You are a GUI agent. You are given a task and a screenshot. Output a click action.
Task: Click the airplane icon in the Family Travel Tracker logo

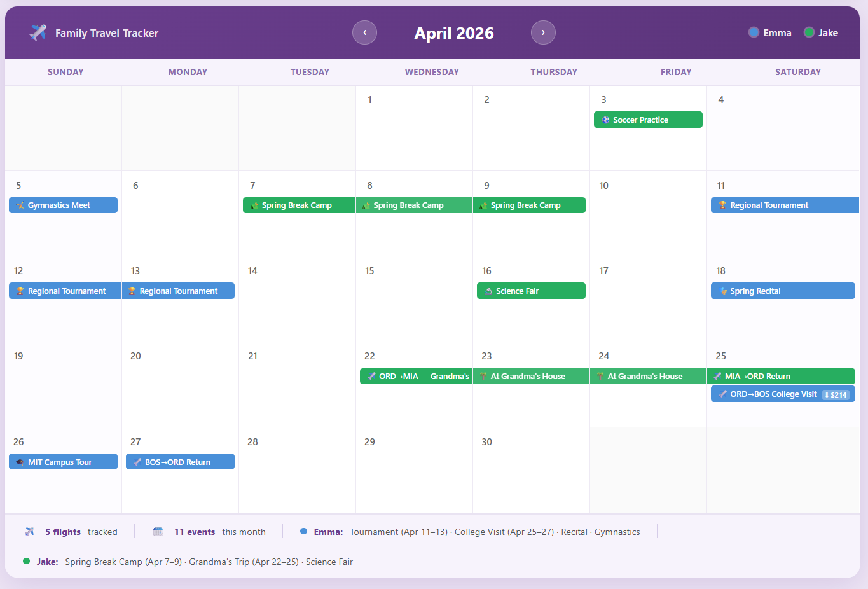[38, 32]
